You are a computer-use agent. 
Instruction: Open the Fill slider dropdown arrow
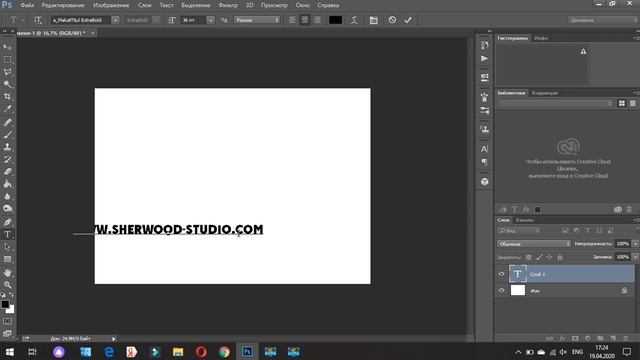point(635,257)
